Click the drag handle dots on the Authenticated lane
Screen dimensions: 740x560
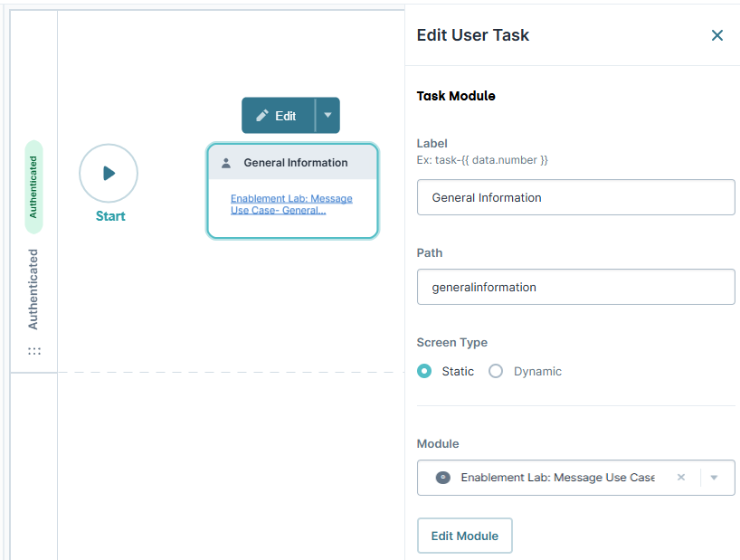(34, 350)
